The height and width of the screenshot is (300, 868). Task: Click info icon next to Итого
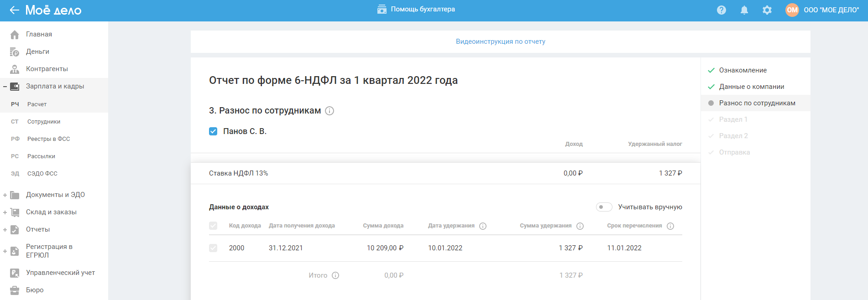click(x=335, y=275)
